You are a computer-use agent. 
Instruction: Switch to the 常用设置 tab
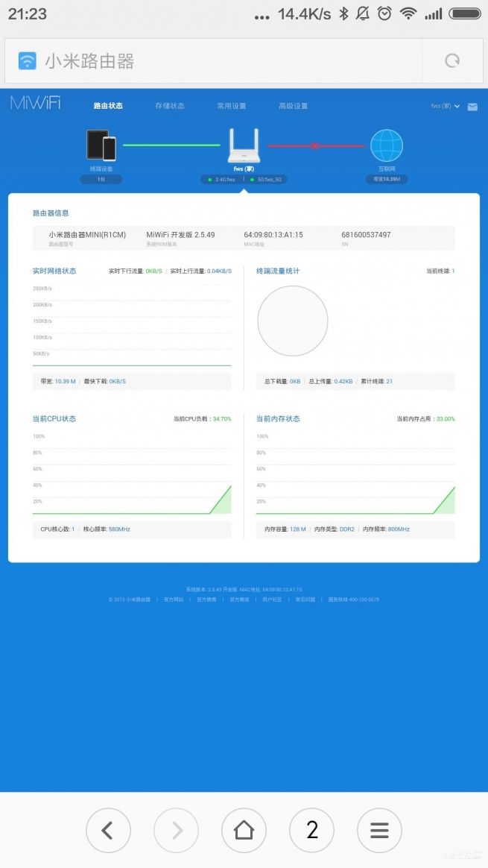tap(231, 106)
